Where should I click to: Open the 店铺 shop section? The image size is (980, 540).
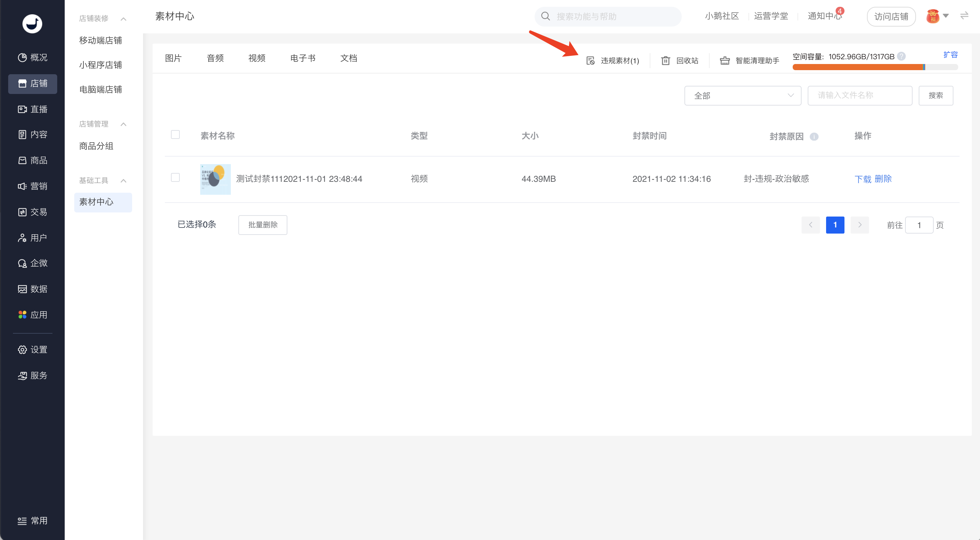point(33,84)
